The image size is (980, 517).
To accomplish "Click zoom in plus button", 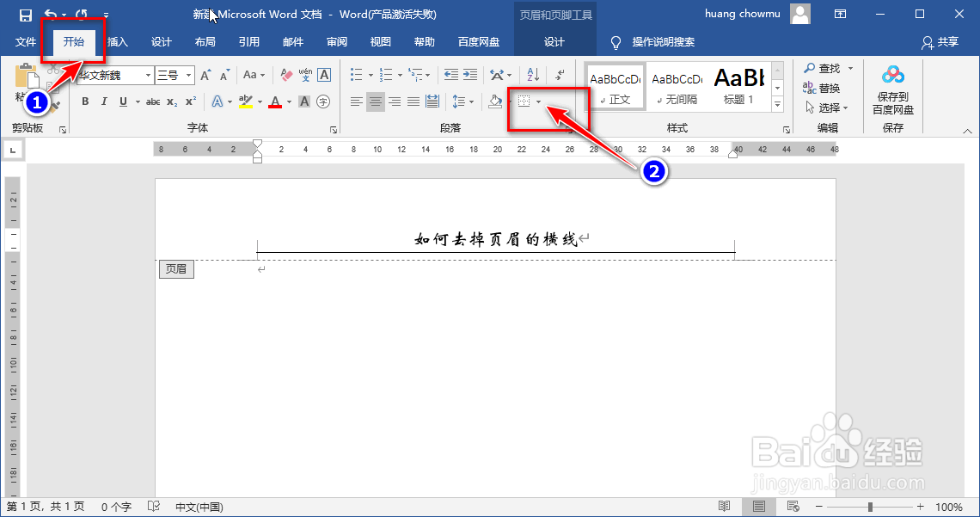I will click(921, 507).
